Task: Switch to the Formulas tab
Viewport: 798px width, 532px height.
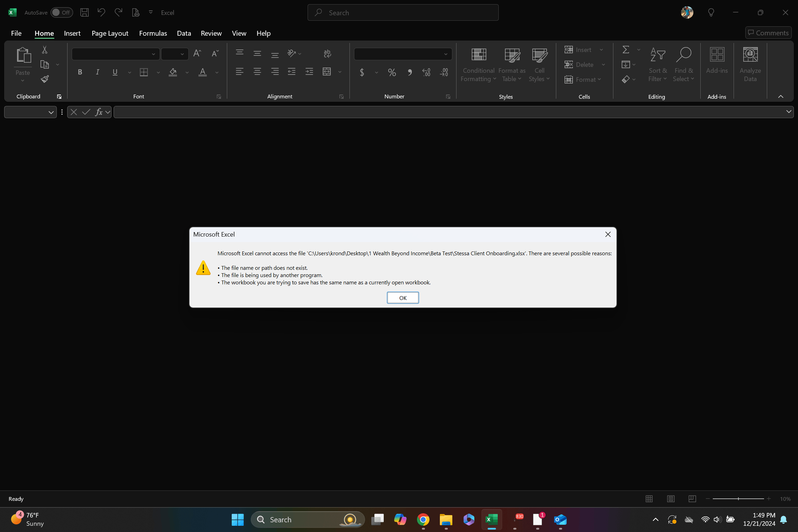Action: pyautogui.click(x=153, y=33)
